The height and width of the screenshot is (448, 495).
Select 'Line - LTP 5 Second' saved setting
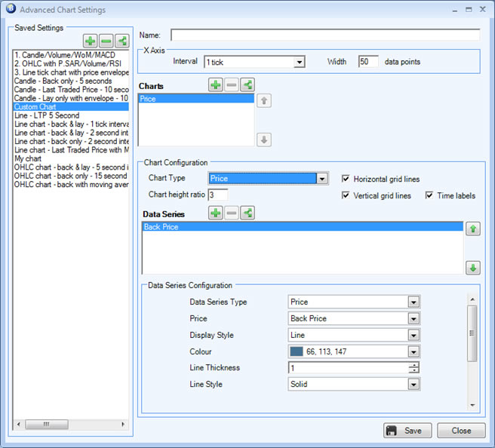click(x=47, y=116)
